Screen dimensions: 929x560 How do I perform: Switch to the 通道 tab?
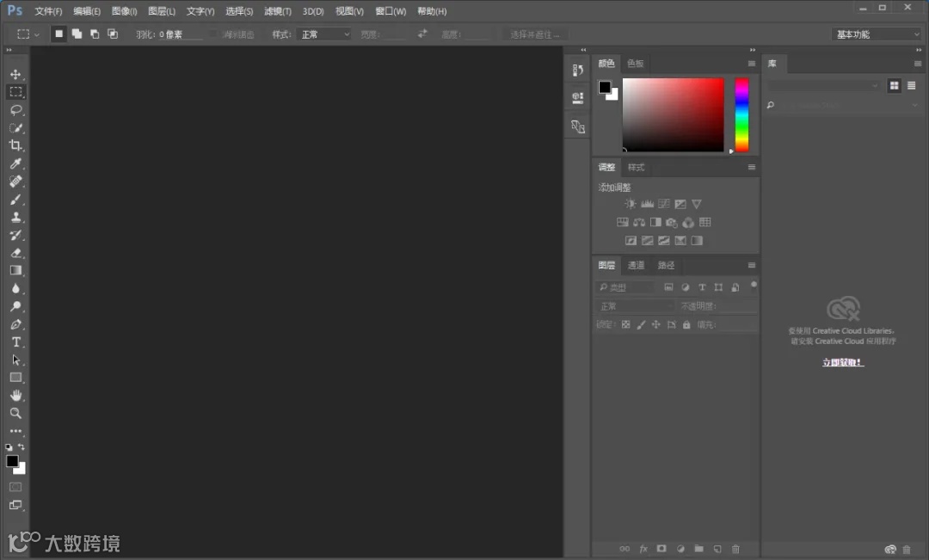636,265
